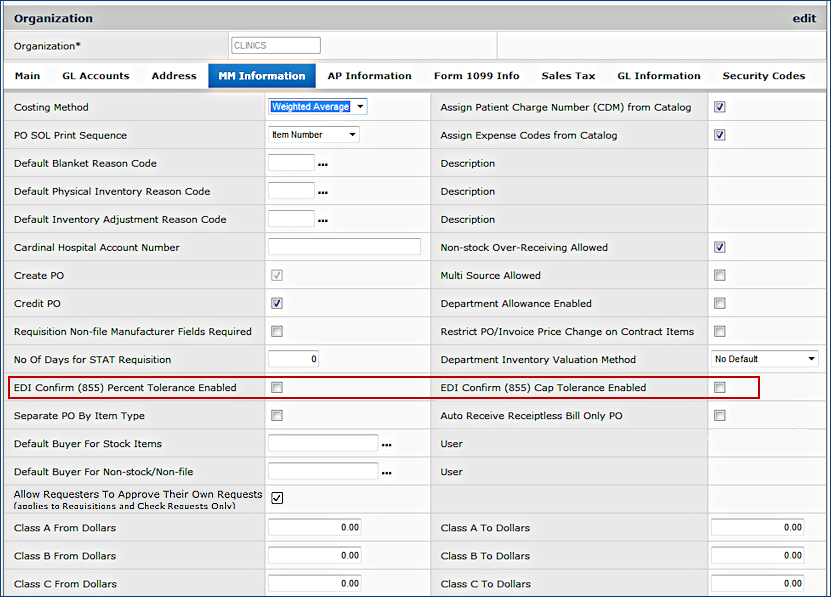Click the No Of Days for STAT Requisition field
This screenshot has height=597, width=831.
(x=293, y=359)
